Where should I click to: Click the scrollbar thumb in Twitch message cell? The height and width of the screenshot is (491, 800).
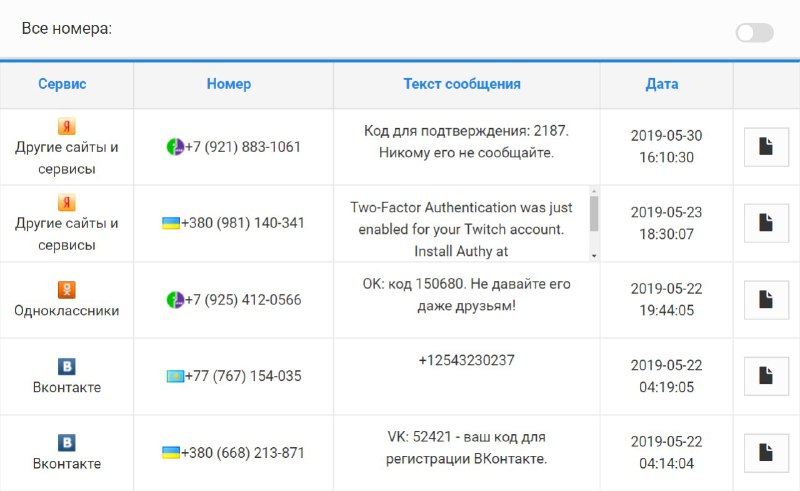(x=594, y=213)
